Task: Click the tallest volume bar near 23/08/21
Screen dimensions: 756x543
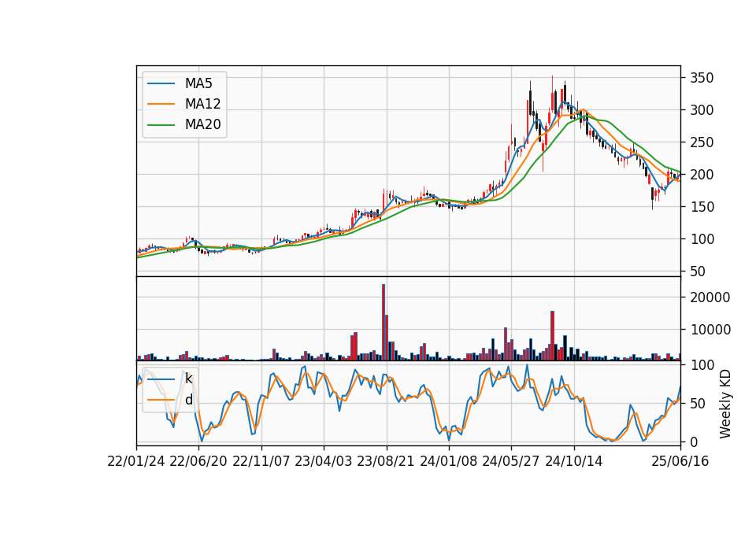Action: [384, 323]
